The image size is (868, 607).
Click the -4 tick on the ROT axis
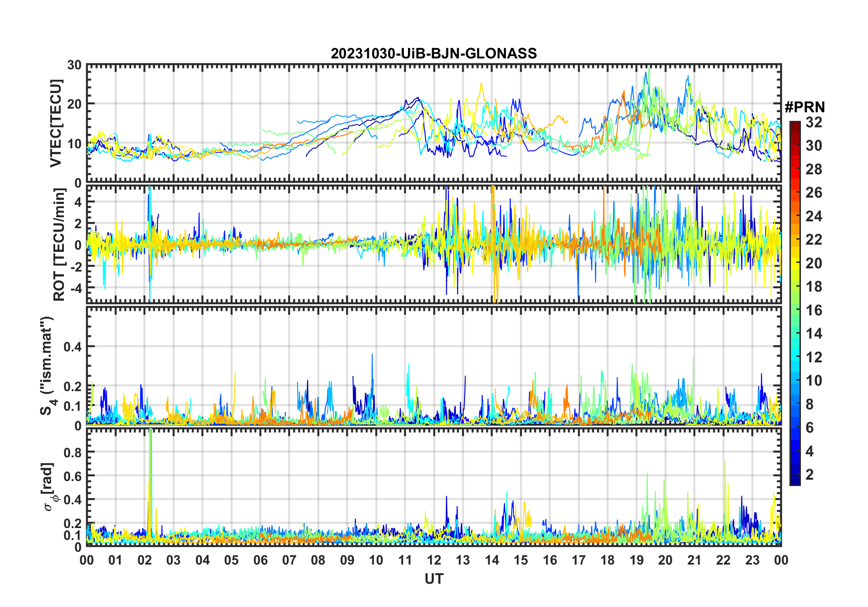pyautogui.click(x=76, y=288)
